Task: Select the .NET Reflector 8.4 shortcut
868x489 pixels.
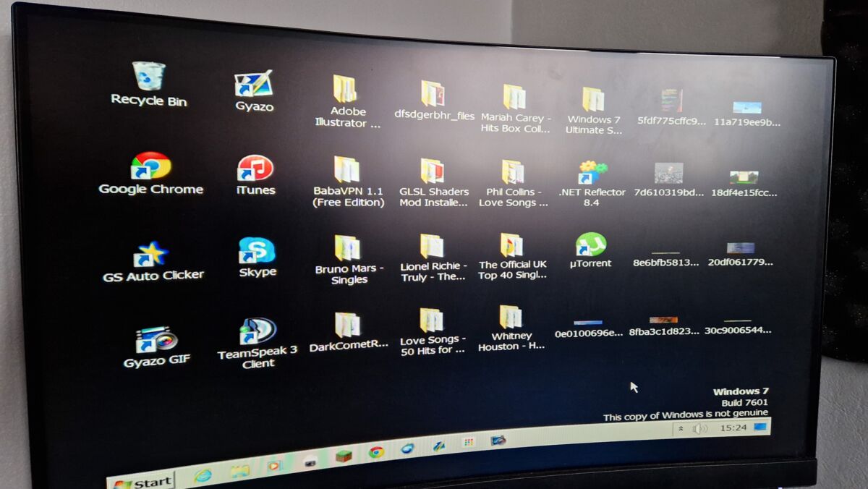Action: click(592, 184)
